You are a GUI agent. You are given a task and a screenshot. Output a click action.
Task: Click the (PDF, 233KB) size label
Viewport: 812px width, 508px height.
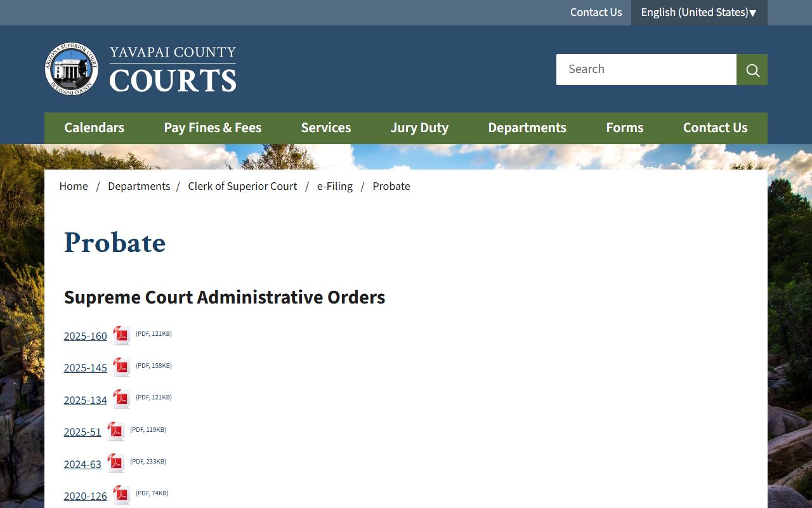coord(148,461)
